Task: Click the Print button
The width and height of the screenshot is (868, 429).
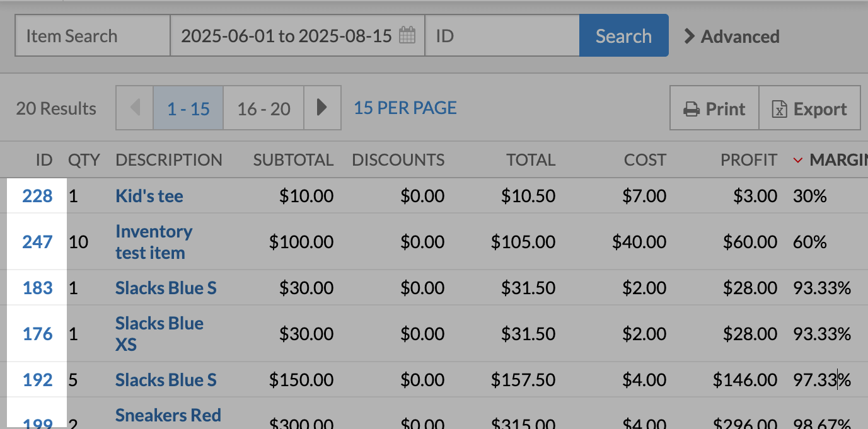Action: pyautogui.click(x=714, y=108)
